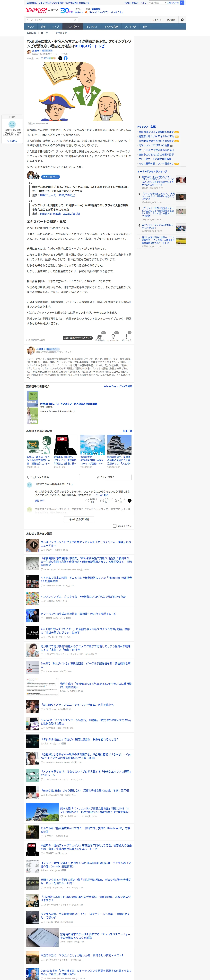Share the article on Facebook below the headline

coord(66,58)
